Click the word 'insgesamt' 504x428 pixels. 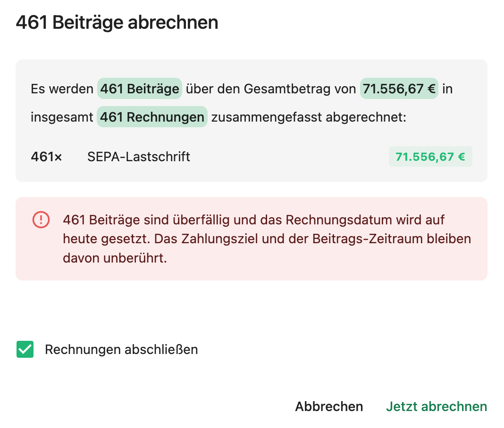62,117
